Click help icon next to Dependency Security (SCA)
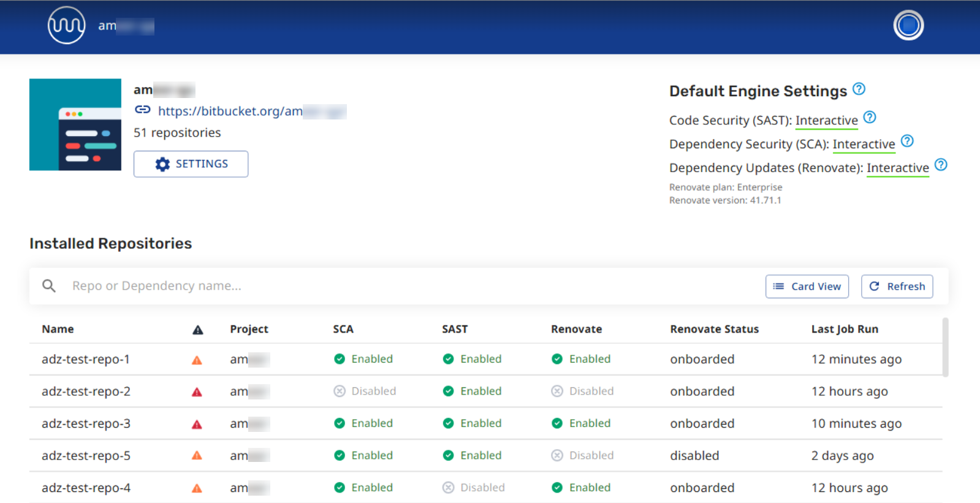Screen dimensions: 980x503 [x=907, y=142]
